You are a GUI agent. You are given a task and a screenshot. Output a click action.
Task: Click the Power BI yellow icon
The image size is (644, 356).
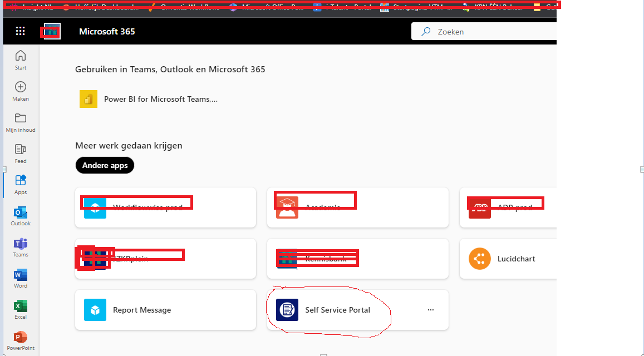click(89, 99)
